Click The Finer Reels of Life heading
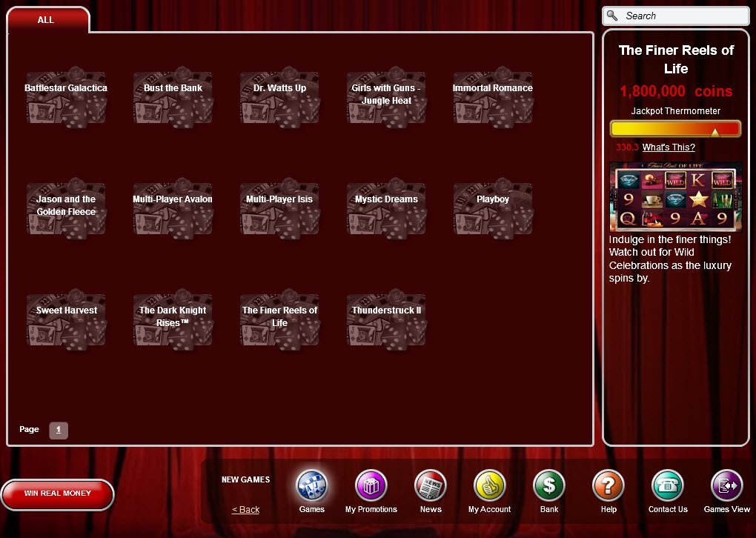The width and height of the screenshot is (756, 538). coord(676,59)
